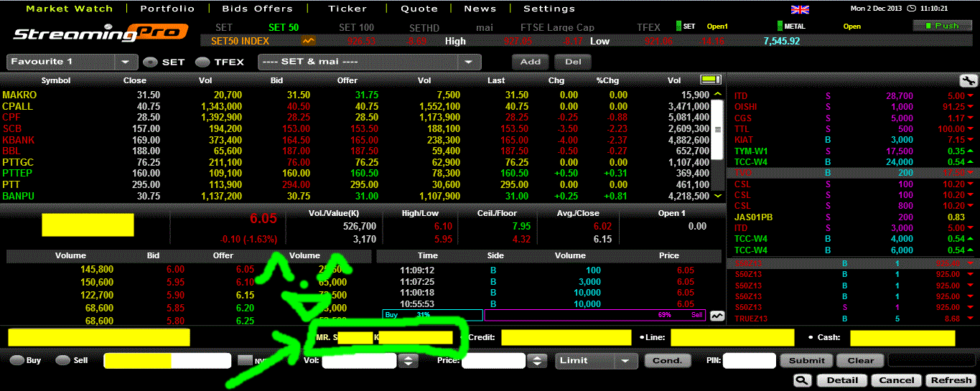
Task: Select the PTTEP symbol row
Action: point(357,173)
